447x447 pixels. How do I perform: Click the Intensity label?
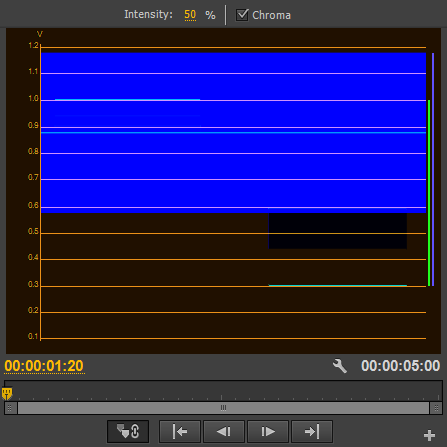point(148,14)
